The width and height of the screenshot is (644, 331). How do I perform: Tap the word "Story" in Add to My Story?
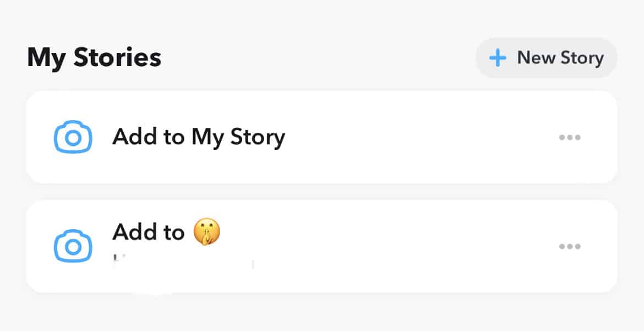tap(258, 137)
